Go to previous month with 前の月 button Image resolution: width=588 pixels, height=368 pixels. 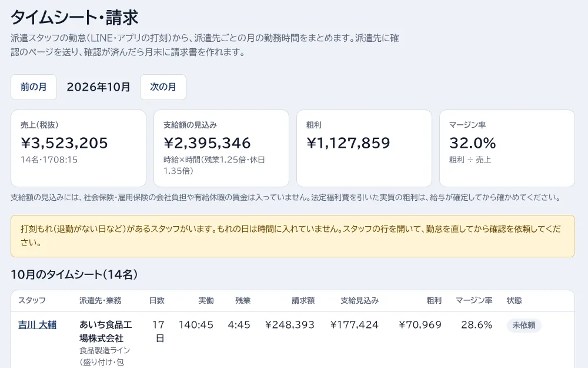(34, 87)
